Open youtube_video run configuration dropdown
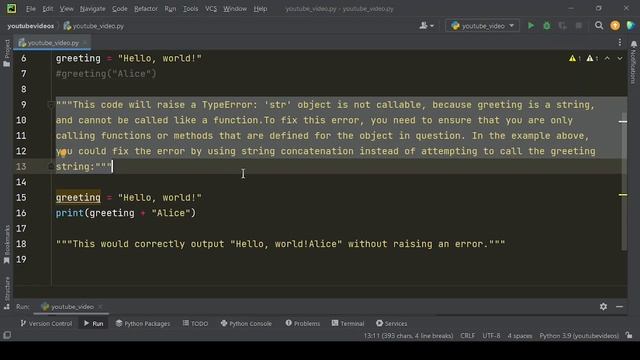Viewport: 640px width, 360px height. point(482,26)
